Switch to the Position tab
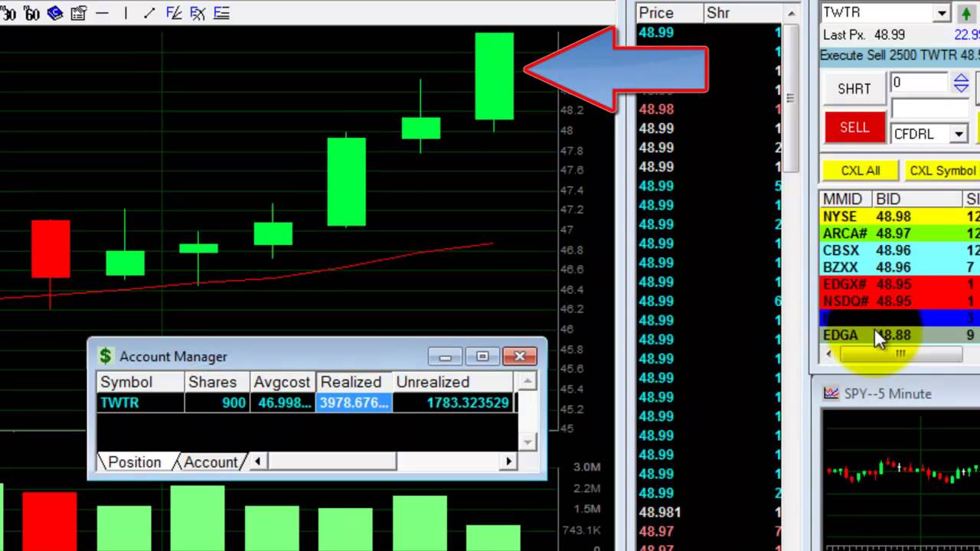Screen dimensions: 980x551 tap(135, 462)
